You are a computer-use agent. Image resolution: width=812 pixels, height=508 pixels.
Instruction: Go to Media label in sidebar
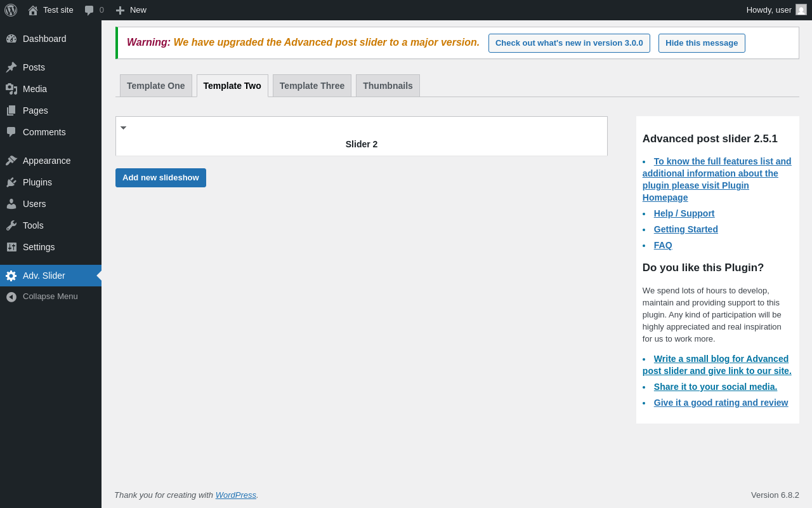[x=35, y=89]
